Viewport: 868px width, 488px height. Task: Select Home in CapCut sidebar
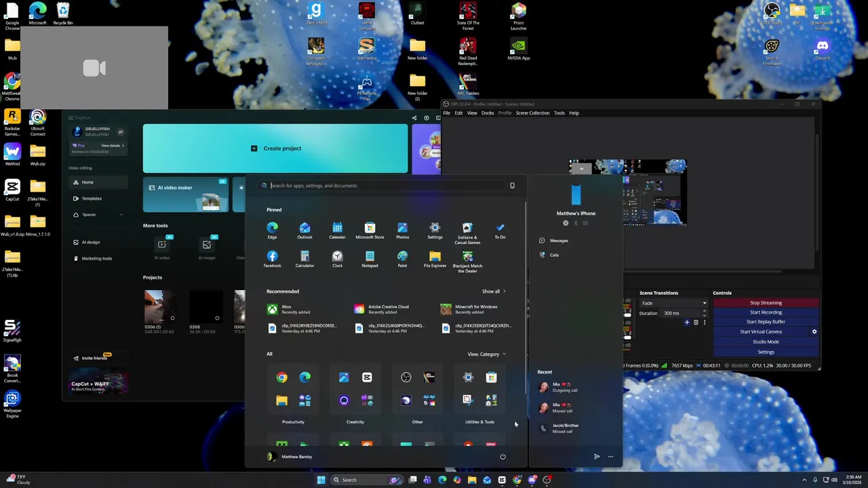coord(98,182)
